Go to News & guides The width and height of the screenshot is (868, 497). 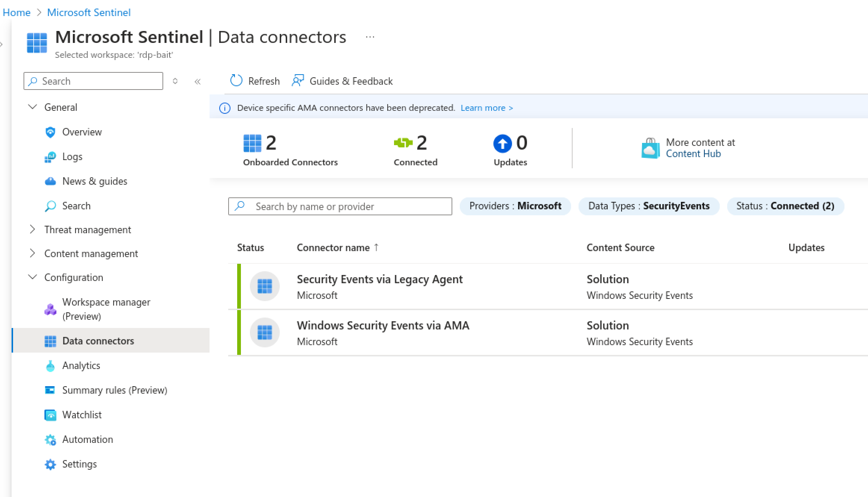click(x=94, y=181)
